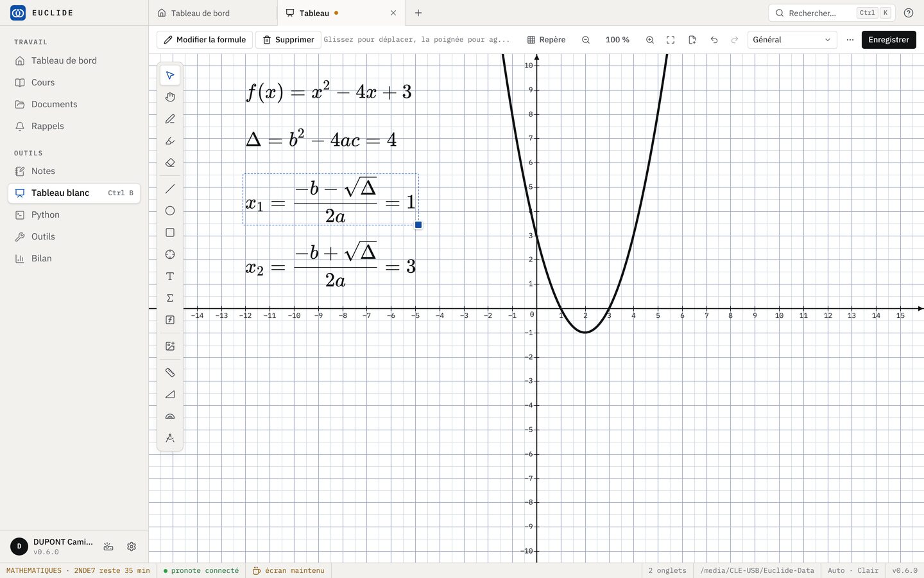Screen dimensions: 924x578
Task: Click the Supprimer button
Action: pos(288,40)
